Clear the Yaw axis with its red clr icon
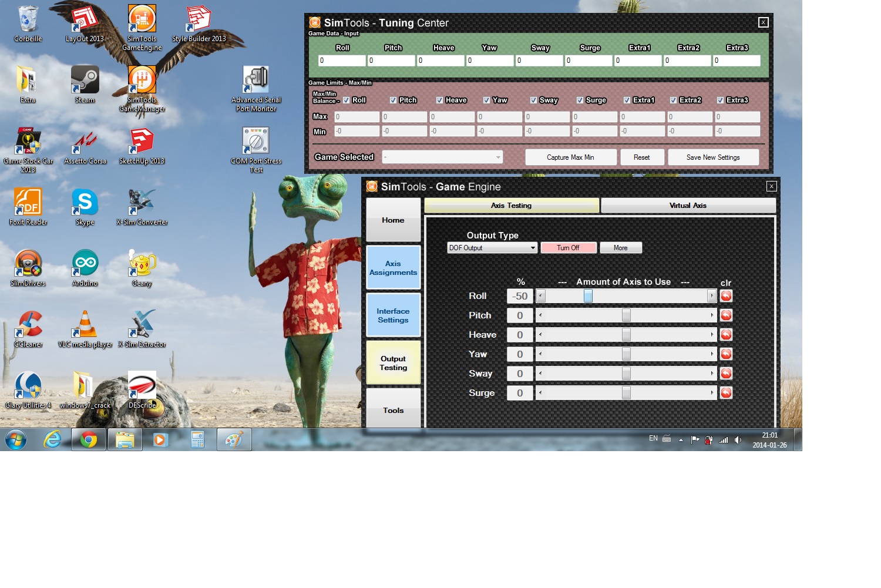881x588 pixels. 726,354
